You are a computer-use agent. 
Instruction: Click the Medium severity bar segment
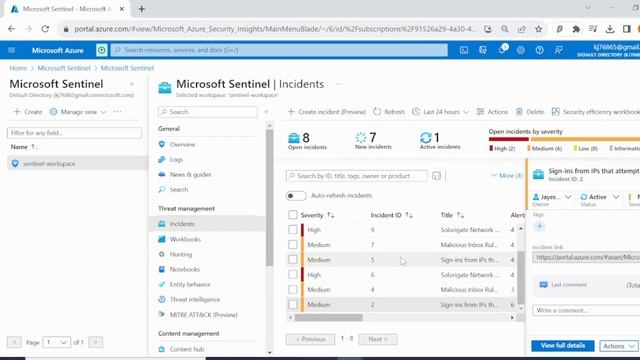[x=585, y=139]
